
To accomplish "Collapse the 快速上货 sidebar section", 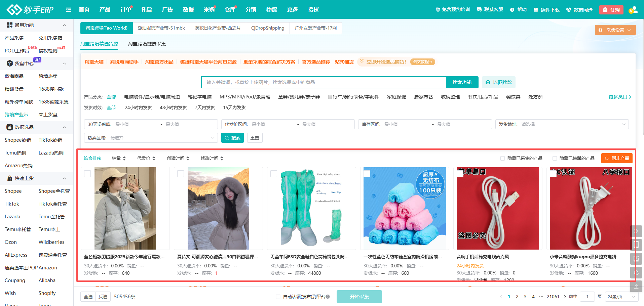I will (64, 178).
